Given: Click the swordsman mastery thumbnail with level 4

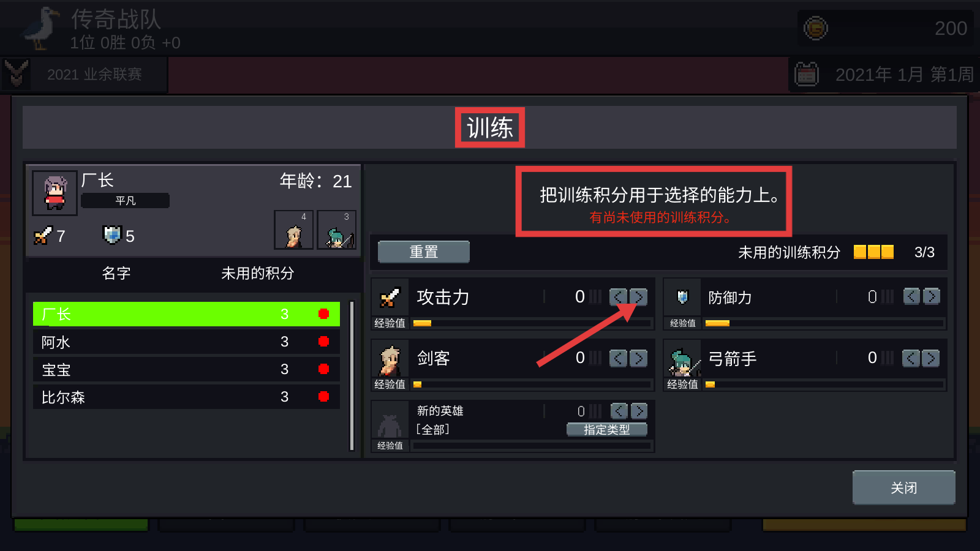Looking at the screenshot, I should (x=294, y=230).
